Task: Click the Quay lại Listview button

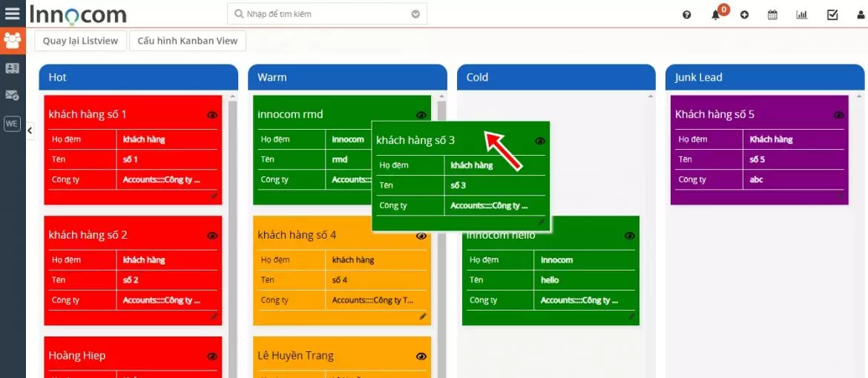Action: [80, 41]
